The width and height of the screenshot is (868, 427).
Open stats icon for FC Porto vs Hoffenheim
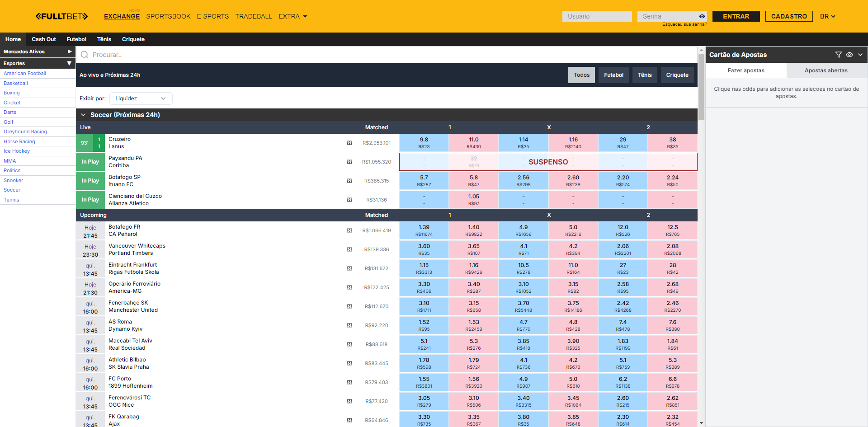tap(349, 382)
